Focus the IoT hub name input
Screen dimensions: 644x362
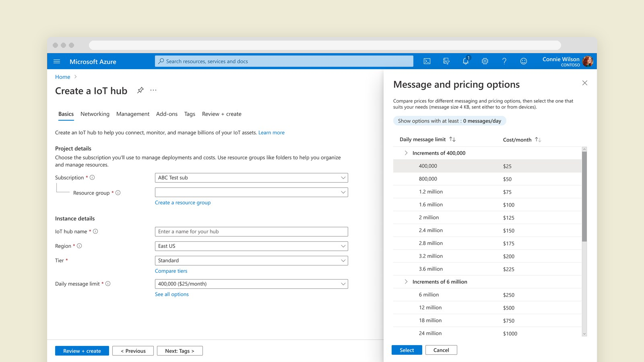coord(252,232)
